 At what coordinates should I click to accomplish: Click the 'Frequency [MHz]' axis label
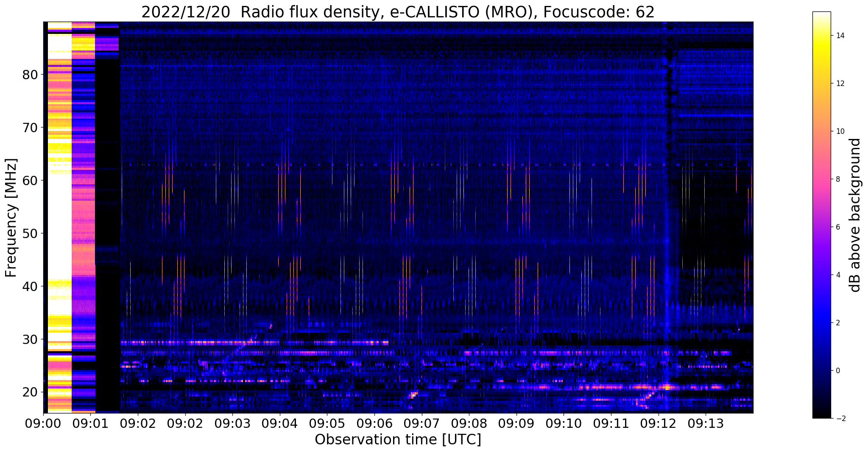[x=11, y=218]
